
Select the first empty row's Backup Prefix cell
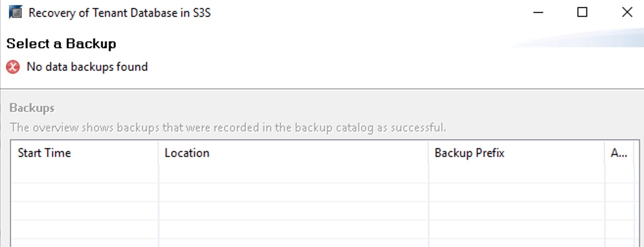pos(516,174)
